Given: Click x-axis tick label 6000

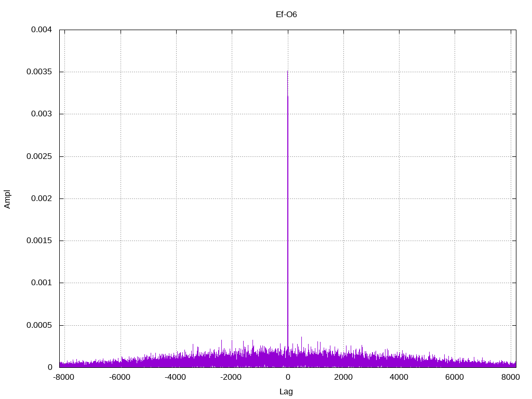Looking at the screenshot, I should pos(455,377).
